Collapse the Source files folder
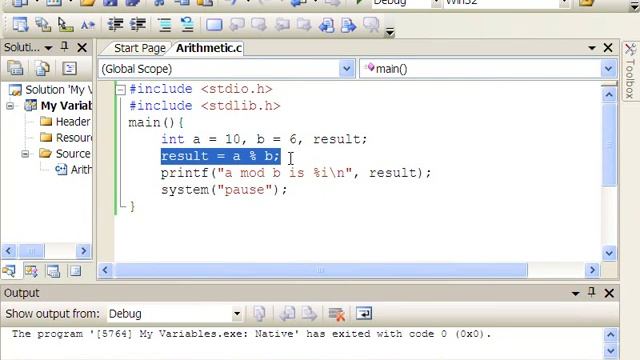 point(25,154)
